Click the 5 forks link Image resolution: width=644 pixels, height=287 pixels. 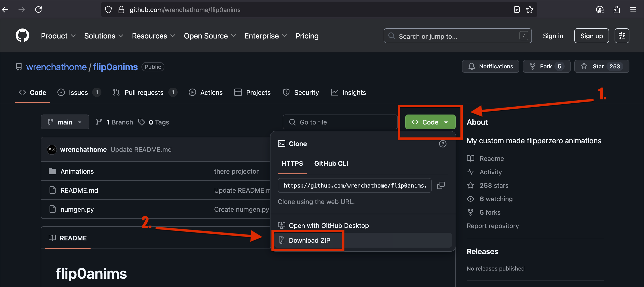point(490,212)
